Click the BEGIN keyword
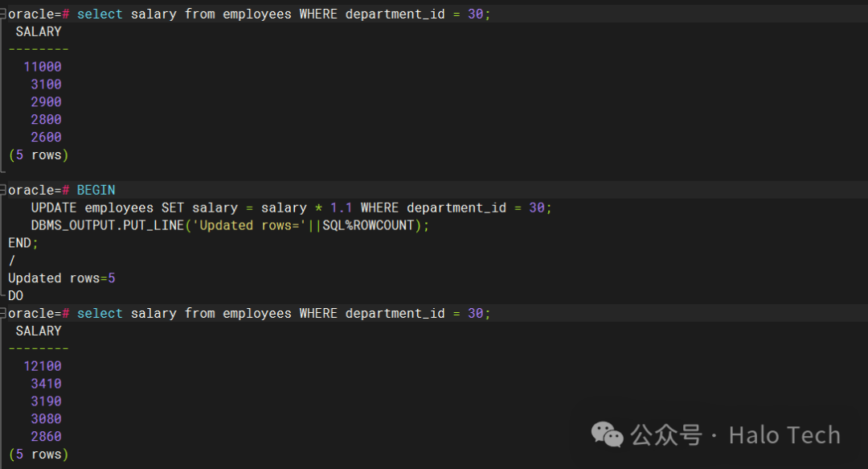Image resolution: width=868 pixels, height=469 pixels. [x=96, y=190]
